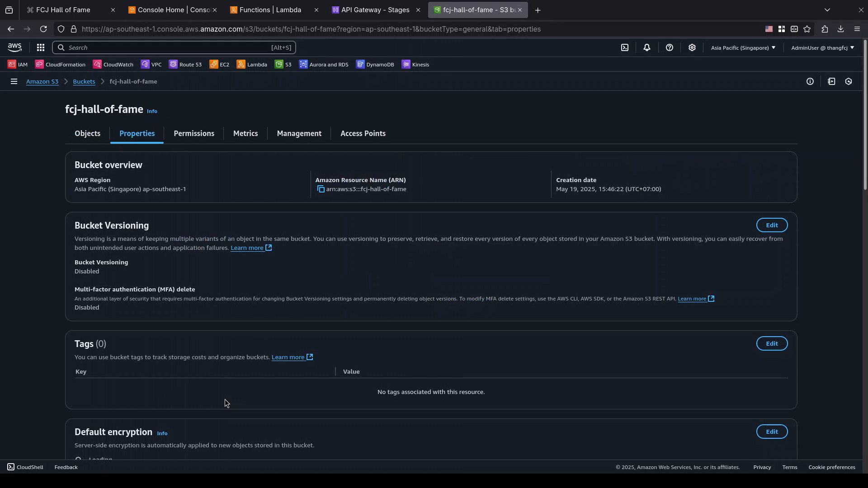Open EC2 favorite shortcut
Screen dimensions: 868x488
click(x=220, y=65)
